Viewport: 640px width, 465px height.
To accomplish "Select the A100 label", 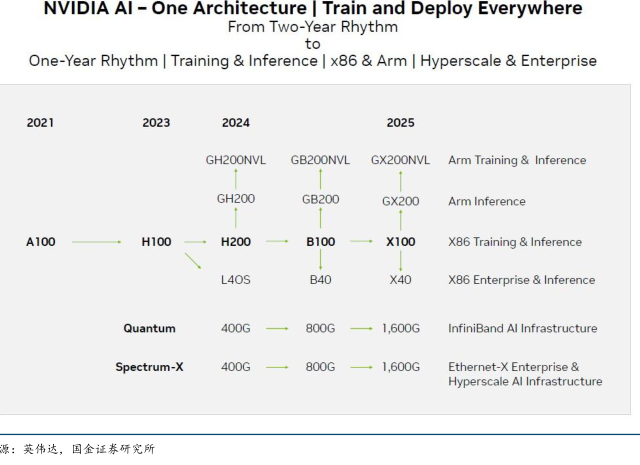I will click(x=41, y=242).
